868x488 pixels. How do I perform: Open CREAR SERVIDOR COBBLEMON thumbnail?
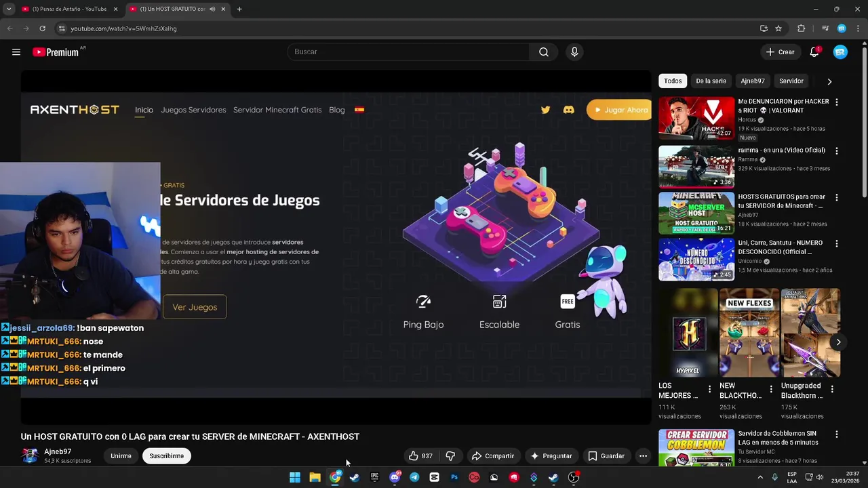coord(696,447)
